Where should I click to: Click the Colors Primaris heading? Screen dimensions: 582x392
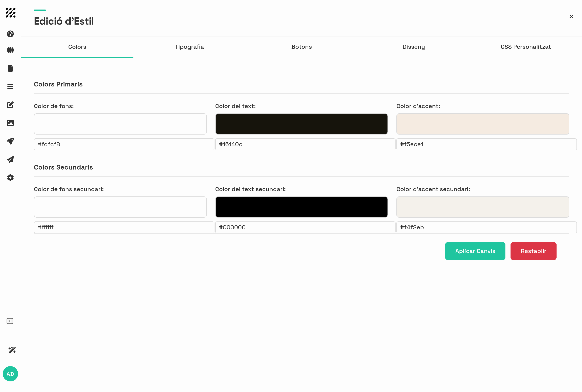click(58, 84)
